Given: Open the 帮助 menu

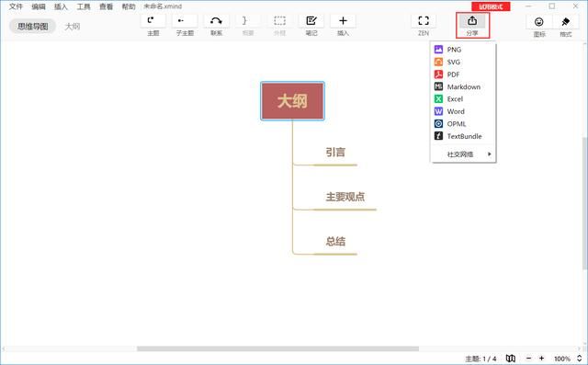Looking at the screenshot, I should pyautogui.click(x=129, y=6).
